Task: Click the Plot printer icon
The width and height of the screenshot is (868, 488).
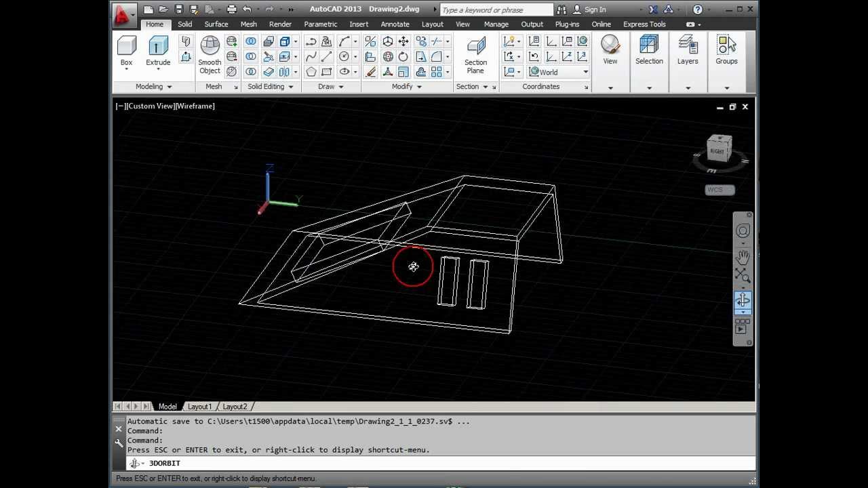Action: [232, 9]
